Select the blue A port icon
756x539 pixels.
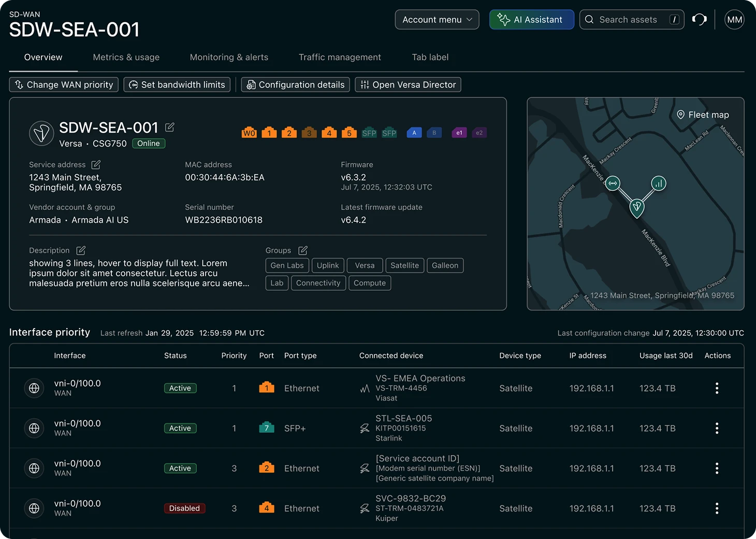point(414,133)
